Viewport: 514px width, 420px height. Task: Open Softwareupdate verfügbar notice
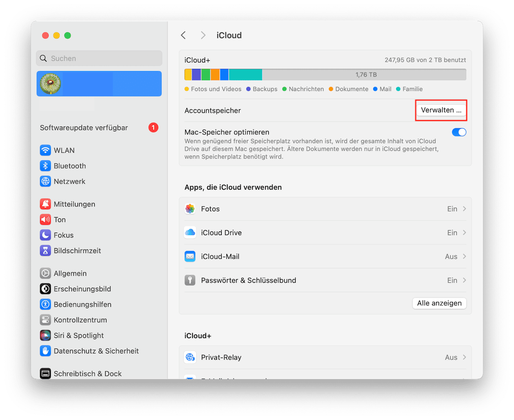[84, 127]
